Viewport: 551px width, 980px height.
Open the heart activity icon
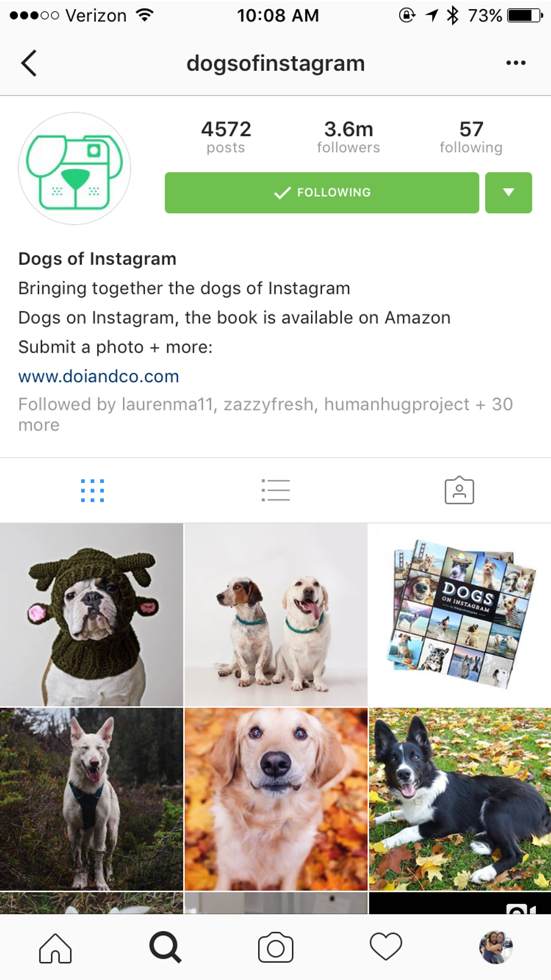(386, 947)
